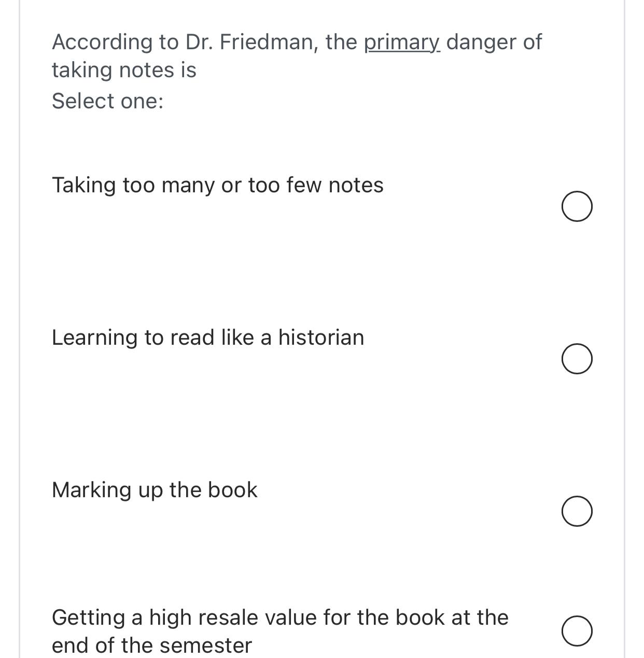Click the answer text 'Taking too many or too few notes'
The height and width of the screenshot is (658, 644).
(217, 185)
